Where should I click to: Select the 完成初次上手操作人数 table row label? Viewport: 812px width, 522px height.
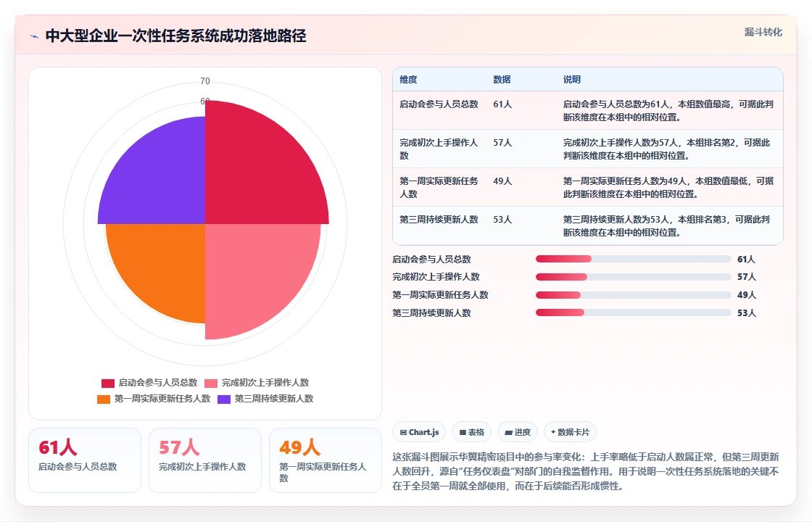coord(439,149)
